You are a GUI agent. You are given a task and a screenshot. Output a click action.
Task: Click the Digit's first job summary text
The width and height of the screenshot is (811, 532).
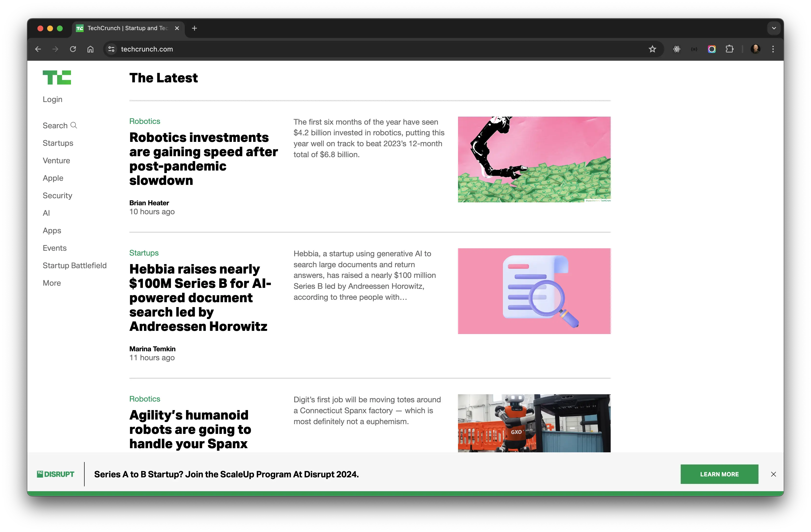click(367, 410)
